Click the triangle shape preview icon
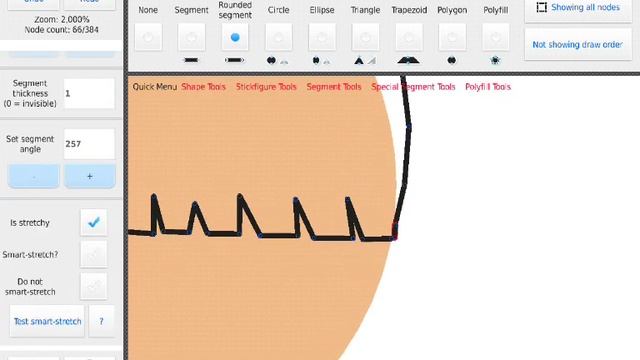This screenshot has height=360, width=640. tap(359, 61)
